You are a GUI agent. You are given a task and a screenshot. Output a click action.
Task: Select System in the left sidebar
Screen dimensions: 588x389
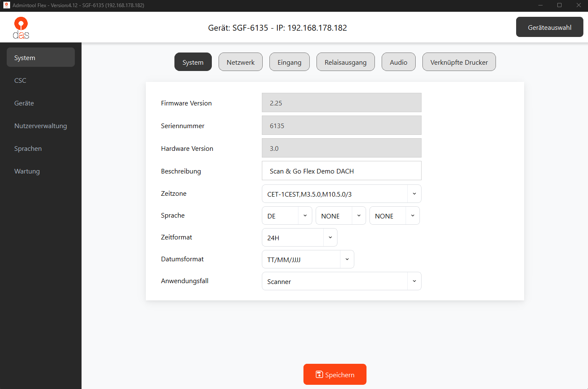(41, 57)
